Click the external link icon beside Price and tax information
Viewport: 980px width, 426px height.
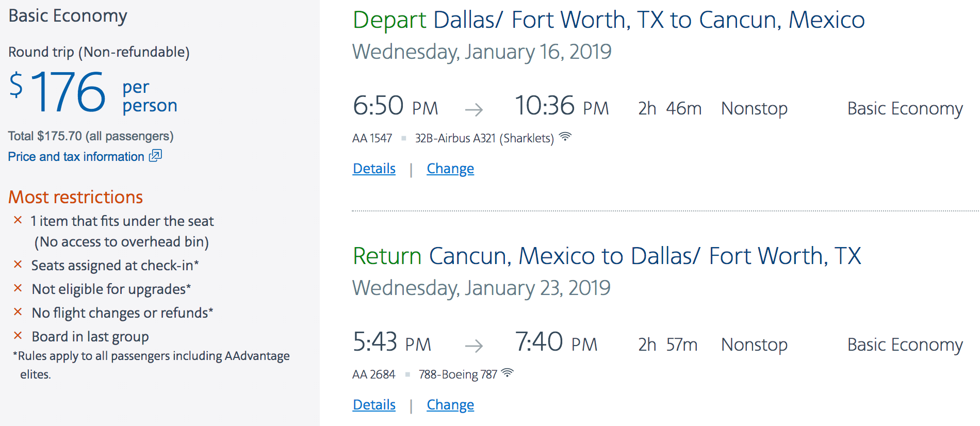tap(155, 155)
